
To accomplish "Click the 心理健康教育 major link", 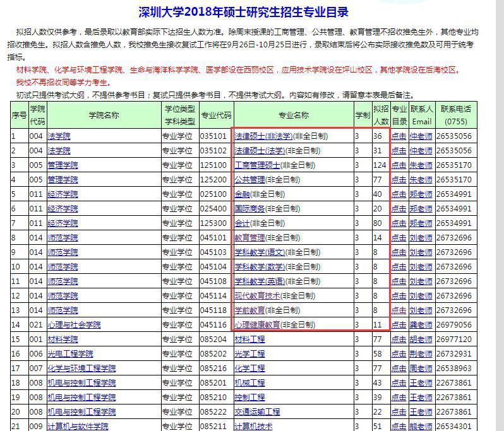I will pyautogui.click(x=257, y=325).
